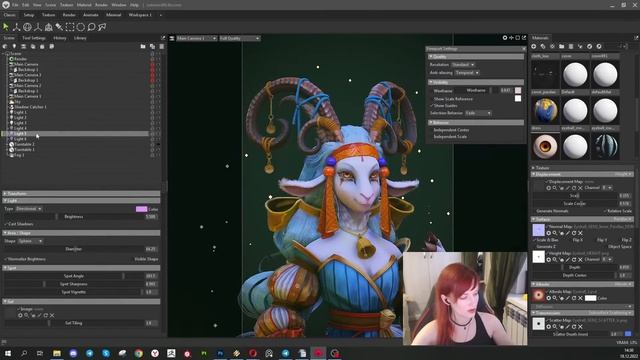Open the Main Camera 1 viewport dropdown
640x360 pixels.
click(x=196, y=38)
